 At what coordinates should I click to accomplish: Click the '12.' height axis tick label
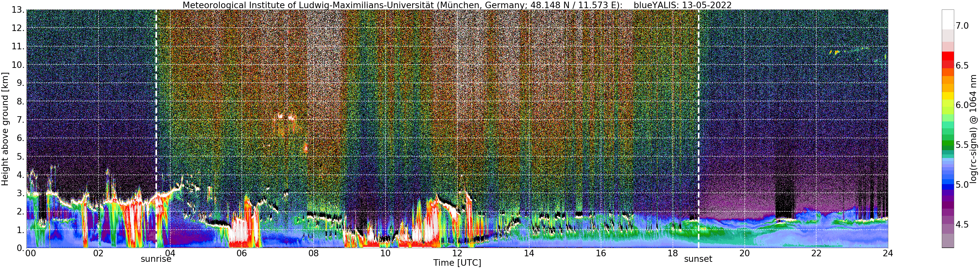18,28
